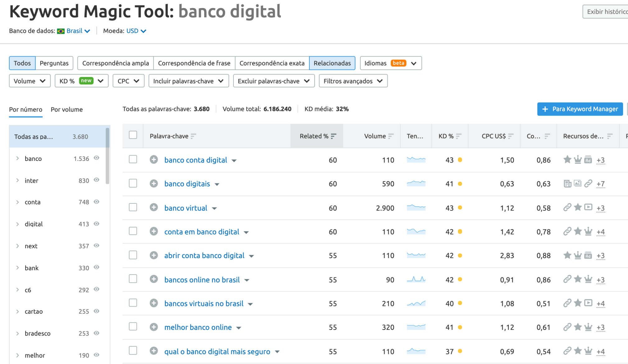Image resolution: width=628 pixels, height=364 pixels.
Task: Select the Perguntas tab
Action: point(54,63)
